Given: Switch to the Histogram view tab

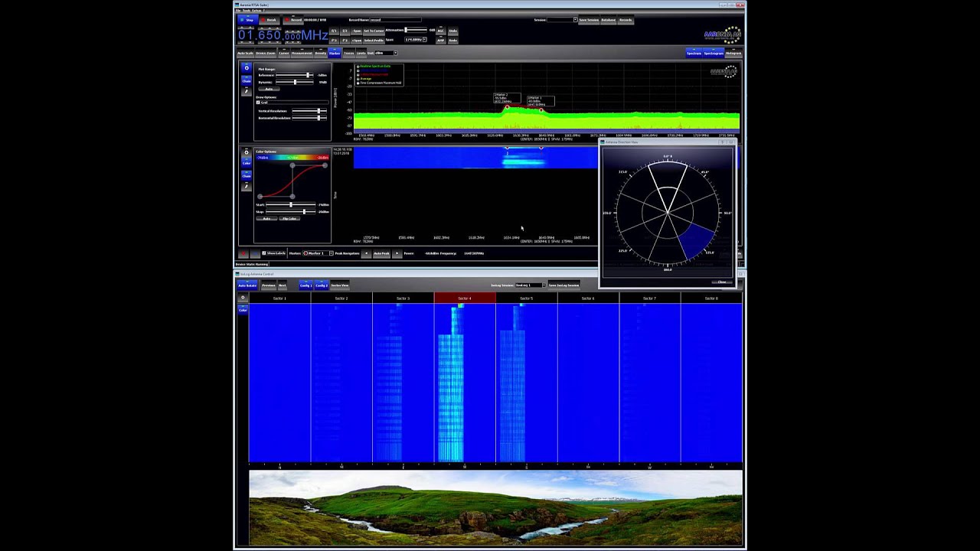Looking at the screenshot, I should coord(733,53).
